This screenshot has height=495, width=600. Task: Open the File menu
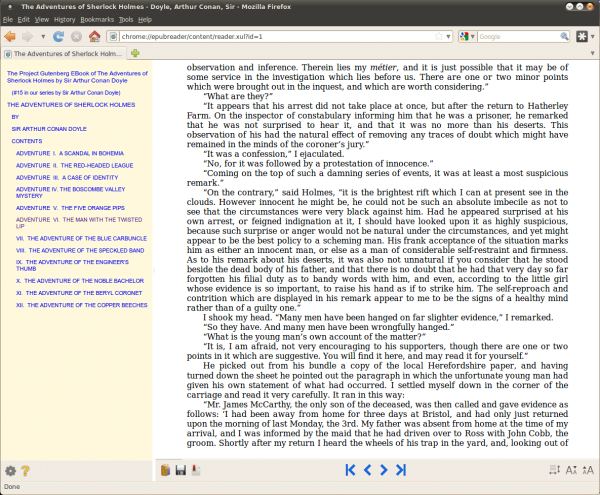pyautogui.click(x=8, y=20)
